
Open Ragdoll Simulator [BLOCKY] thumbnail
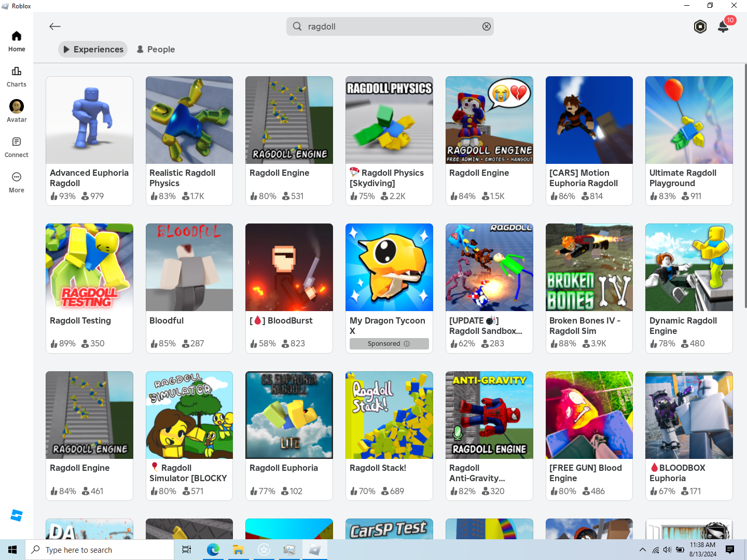(189, 415)
